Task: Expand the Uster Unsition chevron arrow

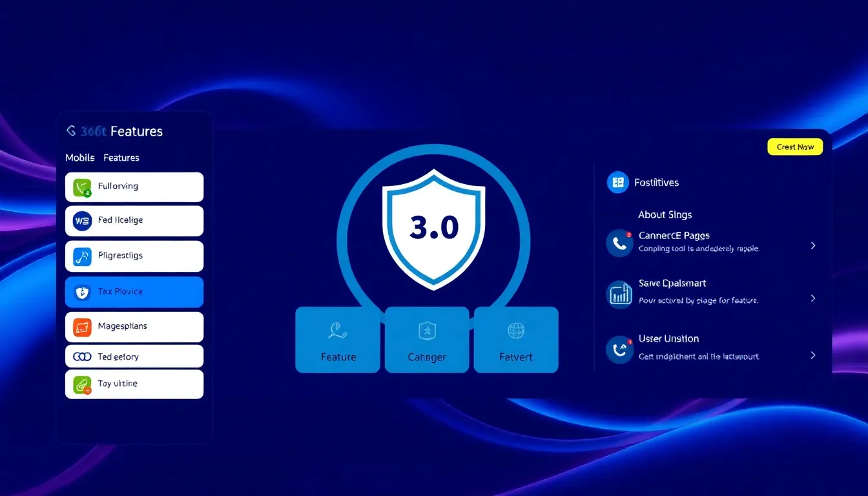Action: click(812, 355)
